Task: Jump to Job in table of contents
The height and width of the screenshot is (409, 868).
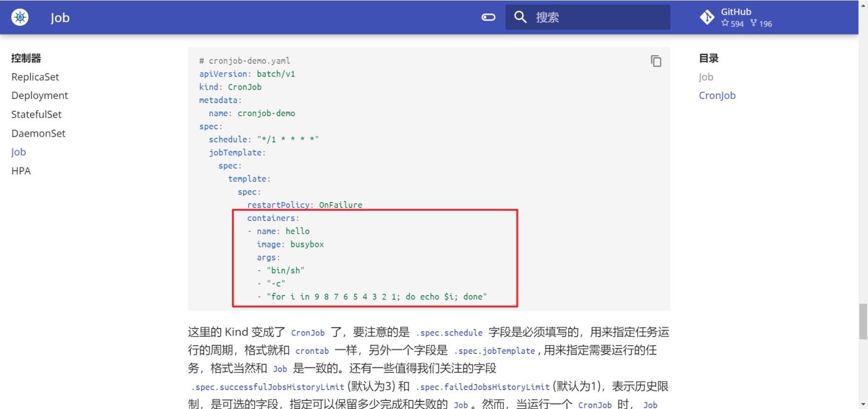Action: click(x=706, y=77)
